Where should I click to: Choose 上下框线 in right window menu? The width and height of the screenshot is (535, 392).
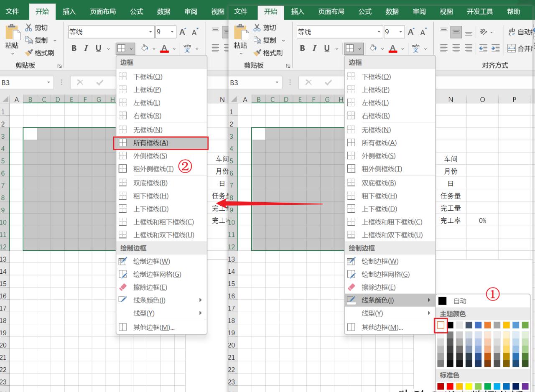390,209
